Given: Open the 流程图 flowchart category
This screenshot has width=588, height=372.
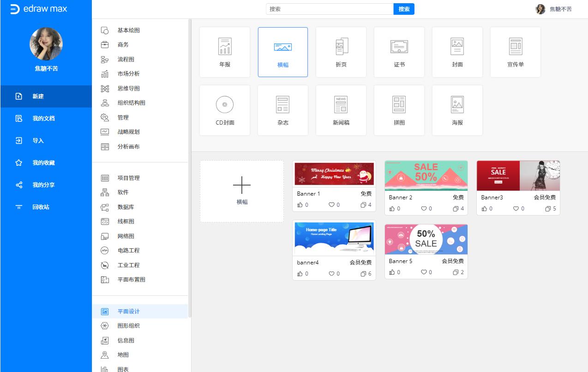Looking at the screenshot, I should (104, 59).
